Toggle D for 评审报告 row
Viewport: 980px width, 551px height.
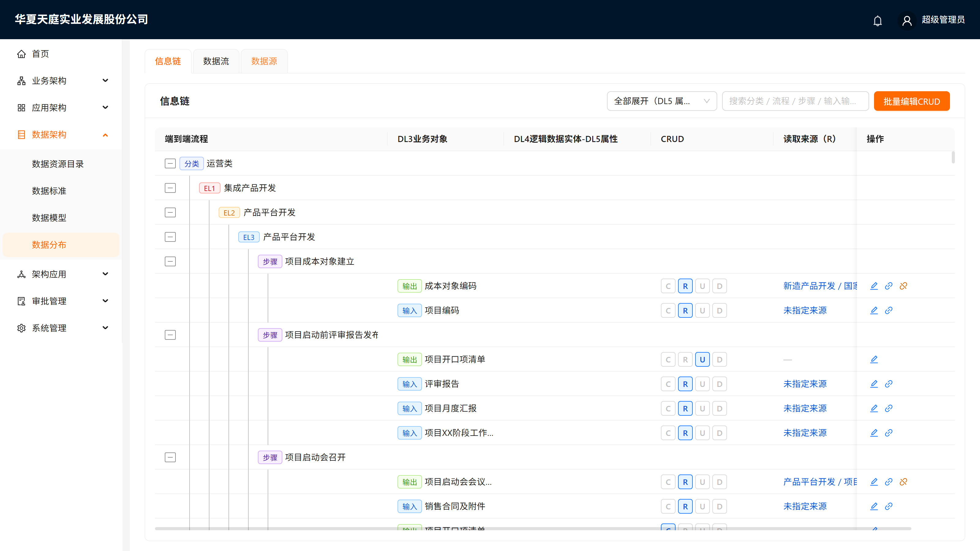click(719, 384)
